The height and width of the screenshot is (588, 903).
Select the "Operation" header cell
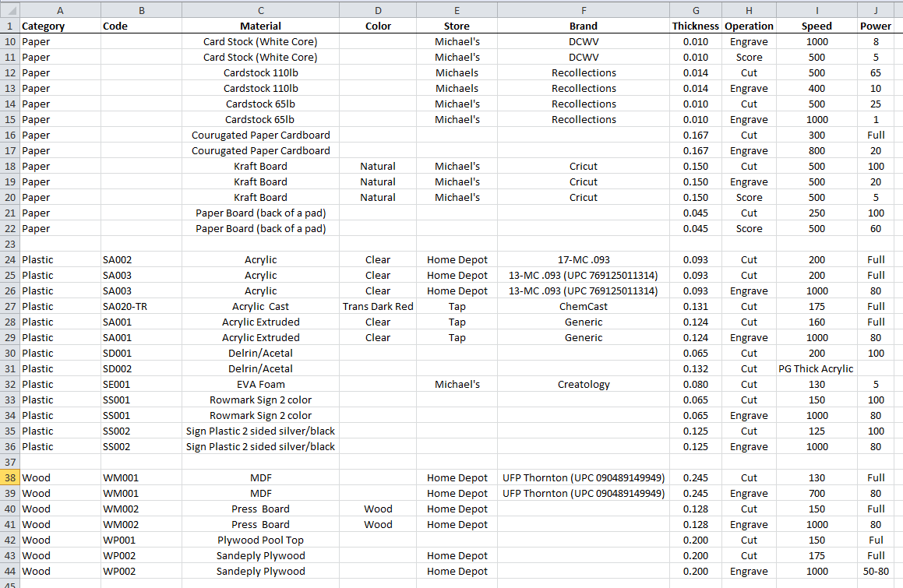750,26
